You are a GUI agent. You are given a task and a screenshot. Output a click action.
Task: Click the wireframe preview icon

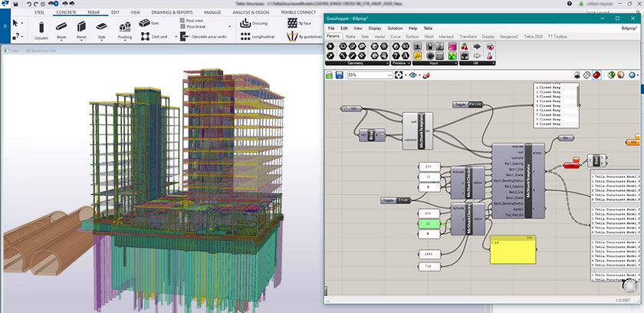click(587, 74)
